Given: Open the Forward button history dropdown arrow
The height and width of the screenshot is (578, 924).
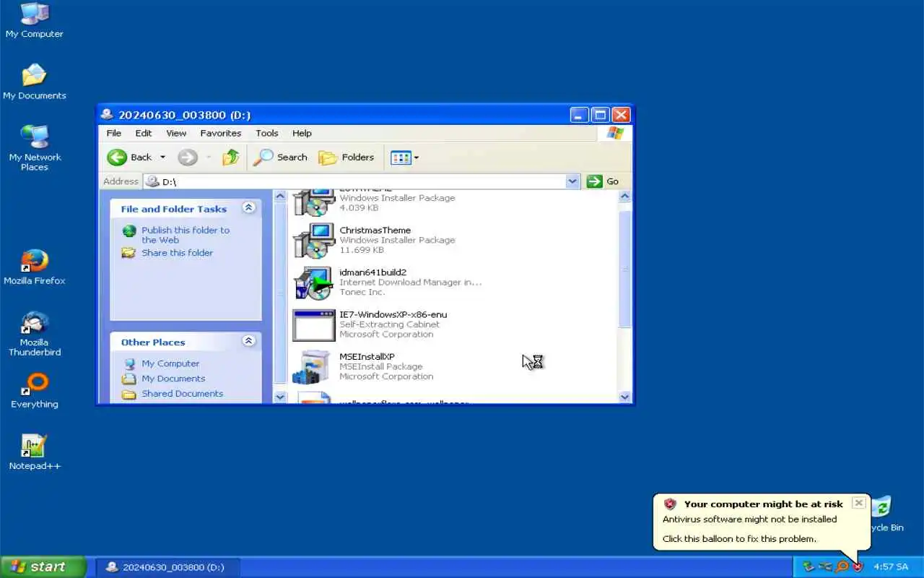Looking at the screenshot, I should [209, 157].
